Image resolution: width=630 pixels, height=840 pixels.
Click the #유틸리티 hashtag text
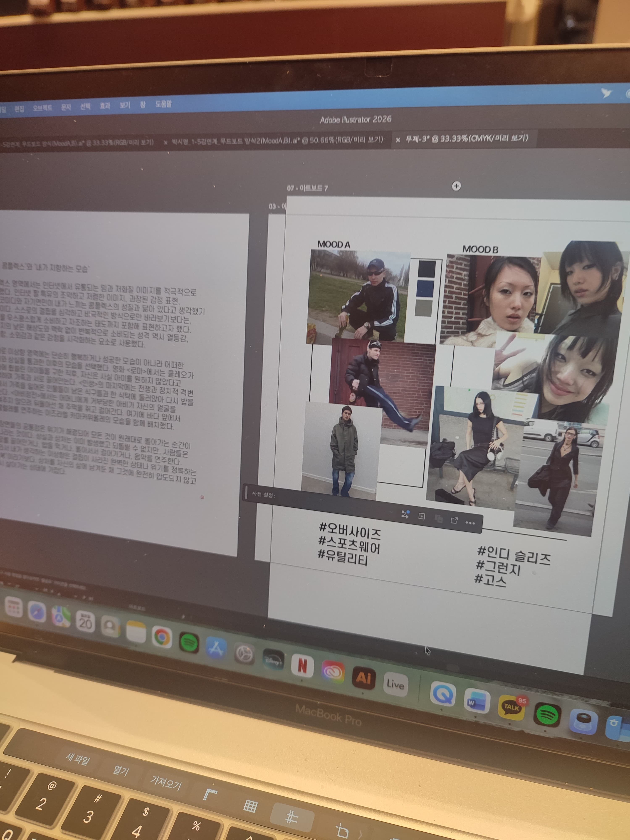coord(343,558)
